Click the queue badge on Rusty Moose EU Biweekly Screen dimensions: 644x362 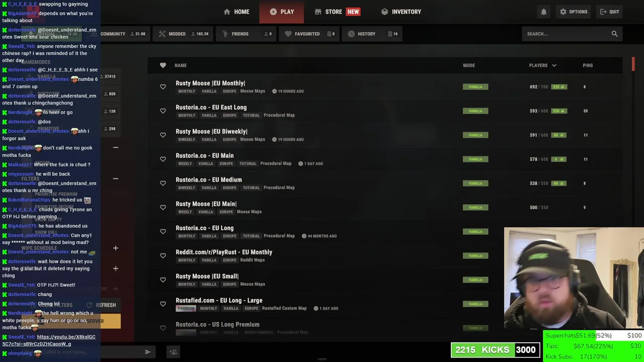(559, 135)
